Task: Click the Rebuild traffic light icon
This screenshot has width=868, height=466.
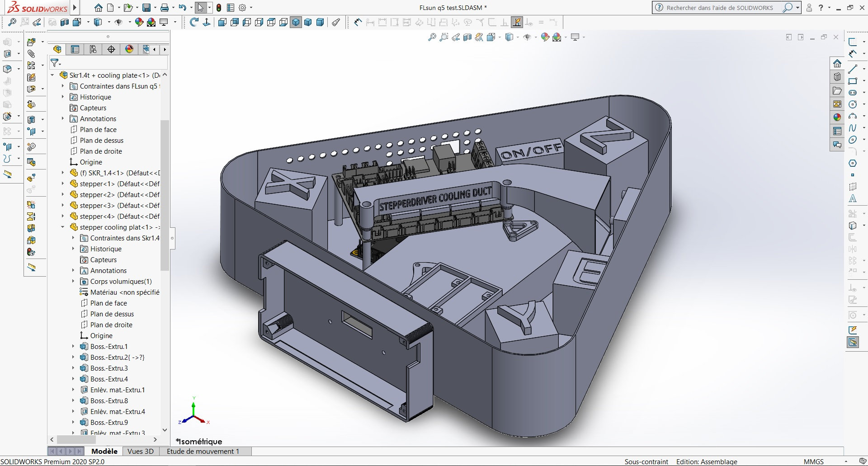Action: click(219, 8)
